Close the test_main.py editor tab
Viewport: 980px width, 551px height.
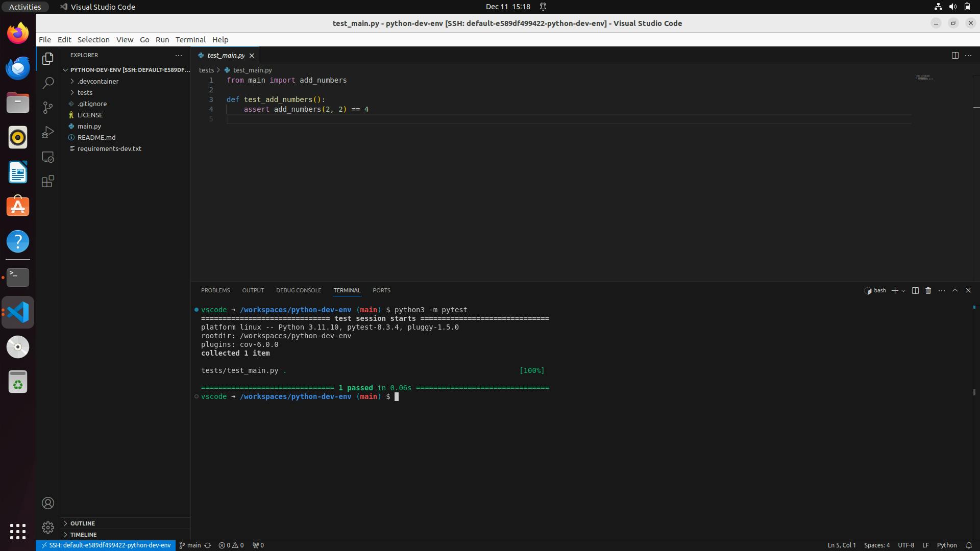click(x=252, y=55)
